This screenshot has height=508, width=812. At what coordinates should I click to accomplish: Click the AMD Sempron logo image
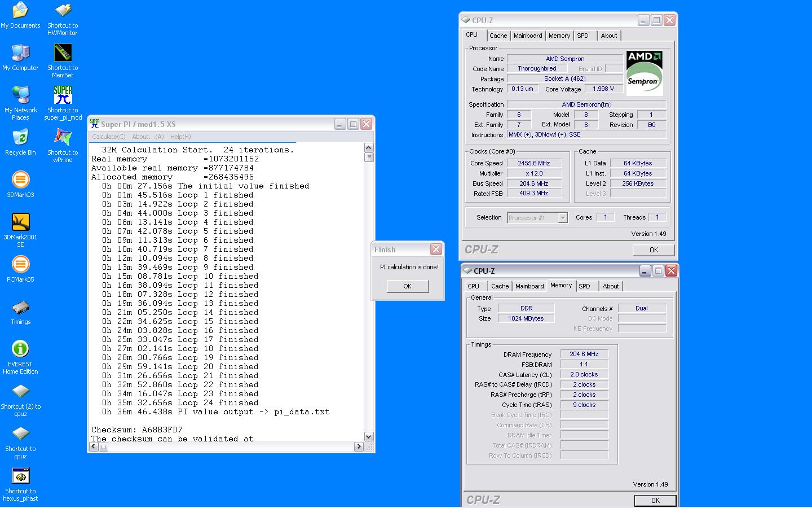pos(645,73)
